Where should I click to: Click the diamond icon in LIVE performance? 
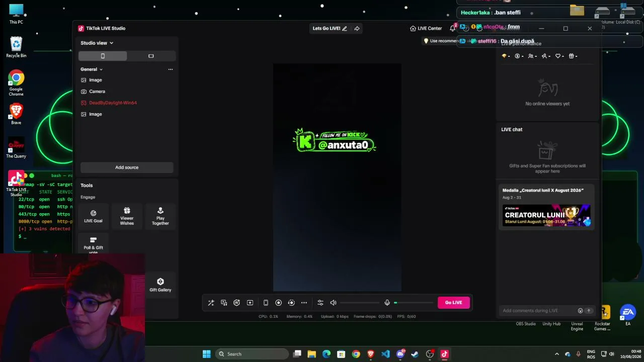504,56
